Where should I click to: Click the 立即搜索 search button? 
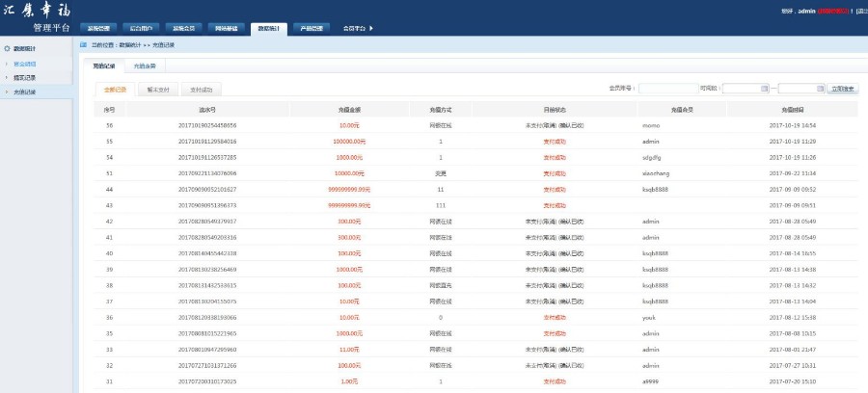coord(843,89)
